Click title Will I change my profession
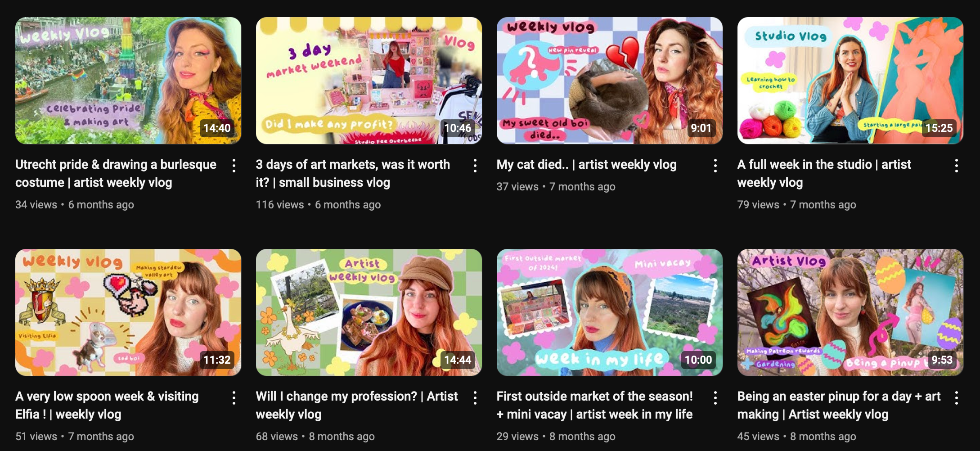 pos(357,405)
